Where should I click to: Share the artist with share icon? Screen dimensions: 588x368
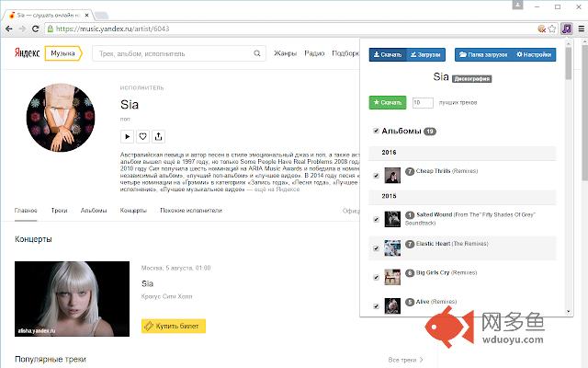[x=158, y=136]
